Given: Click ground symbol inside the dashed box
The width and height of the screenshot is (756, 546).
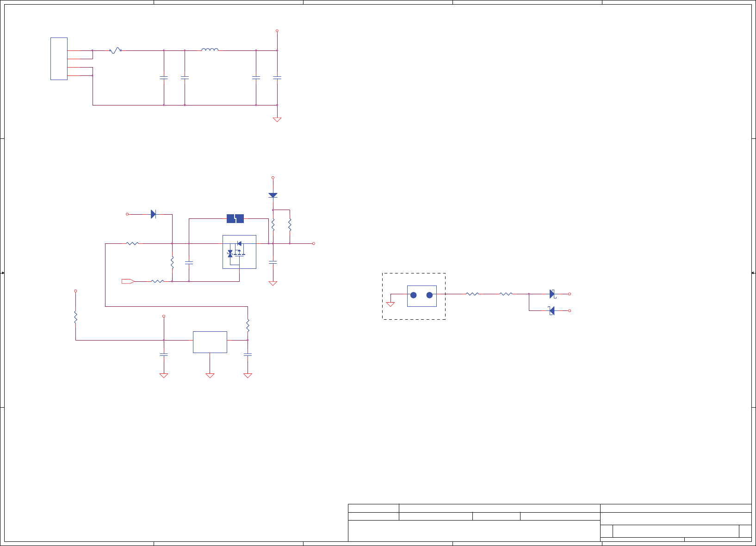Looking at the screenshot, I should (390, 304).
